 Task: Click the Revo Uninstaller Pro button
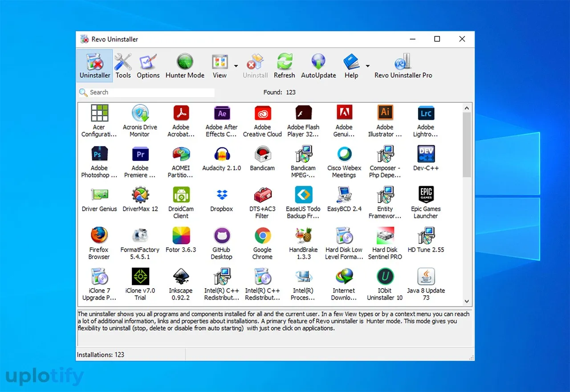(403, 66)
